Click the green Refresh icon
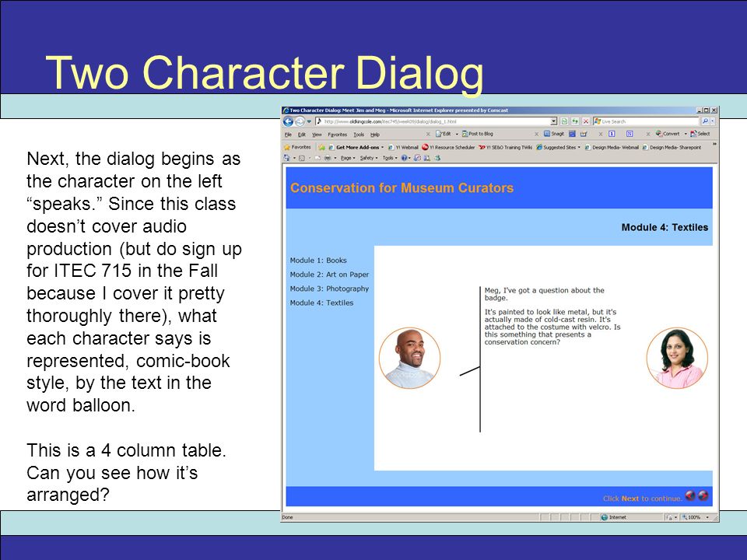Image resolution: width=747 pixels, height=560 pixels. click(575, 121)
